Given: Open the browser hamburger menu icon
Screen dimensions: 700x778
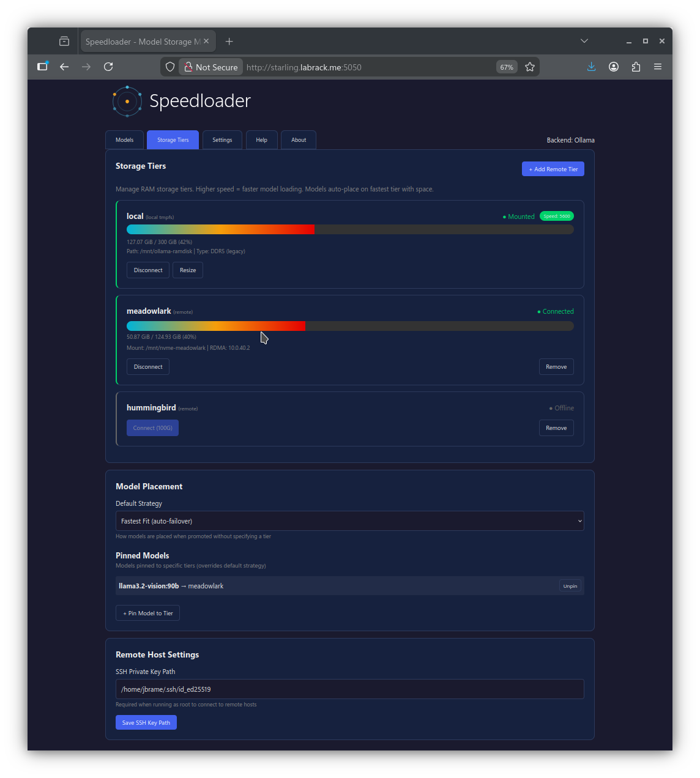Looking at the screenshot, I should pos(658,67).
